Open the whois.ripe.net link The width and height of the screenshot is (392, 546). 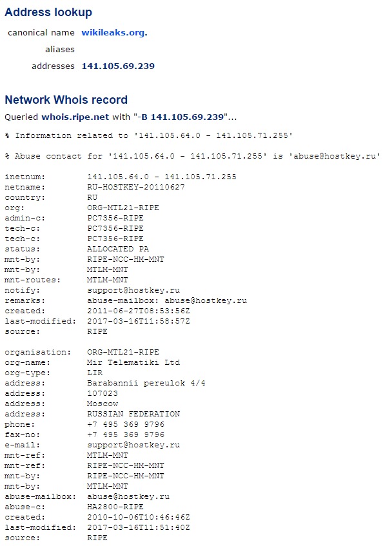(x=75, y=117)
